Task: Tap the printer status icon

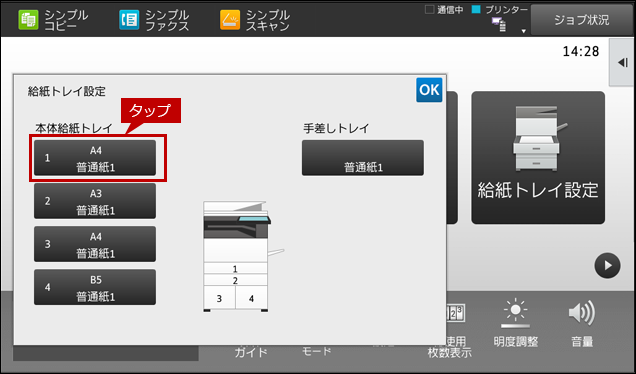Action: (x=499, y=24)
